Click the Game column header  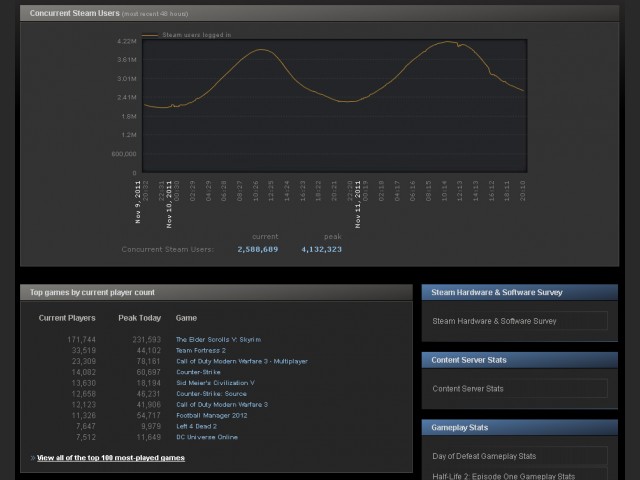pos(186,318)
